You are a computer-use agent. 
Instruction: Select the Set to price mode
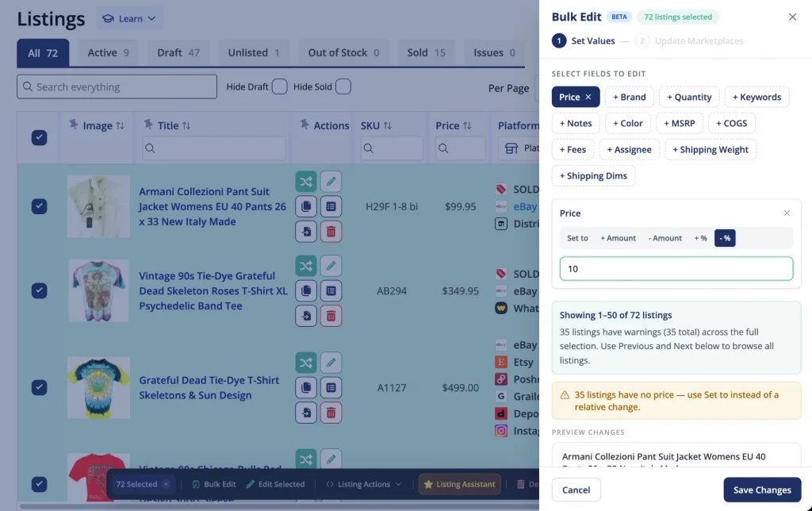click(x=577, y=238)
